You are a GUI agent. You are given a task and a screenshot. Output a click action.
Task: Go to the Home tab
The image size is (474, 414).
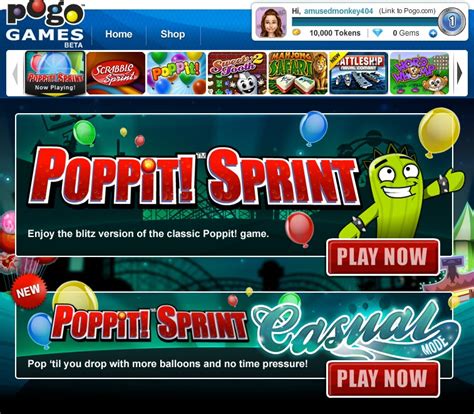pyautogui.click(x=119, y=34)
